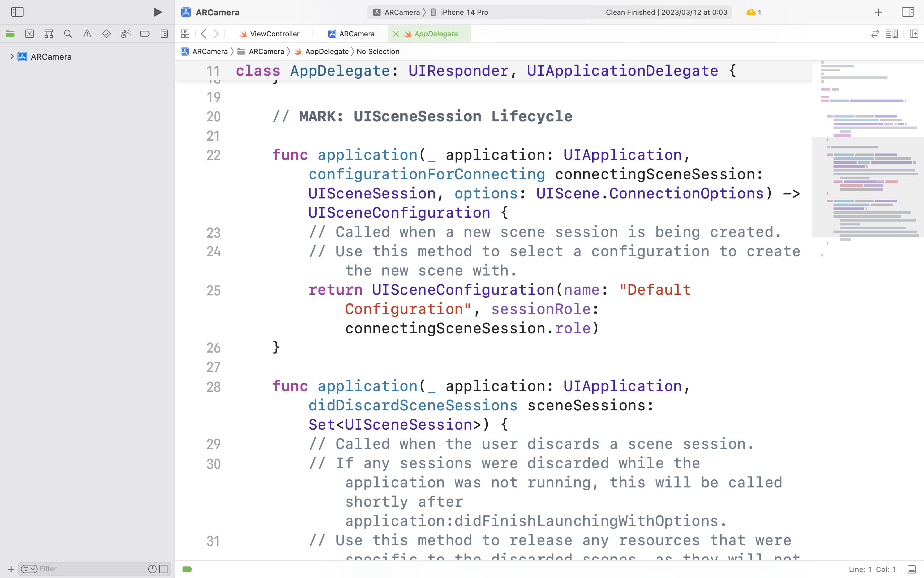Viewport: 924px width, 578px height.
Task: Click ARCamera folder in jump bar
Action: [x=261, y=51]
